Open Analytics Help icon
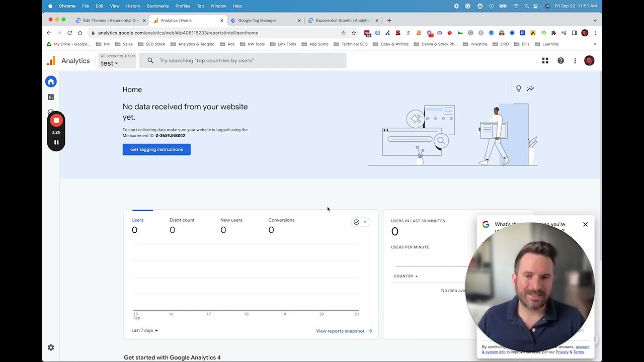This screenshot has width=644, height=362. tap(560, 61)
